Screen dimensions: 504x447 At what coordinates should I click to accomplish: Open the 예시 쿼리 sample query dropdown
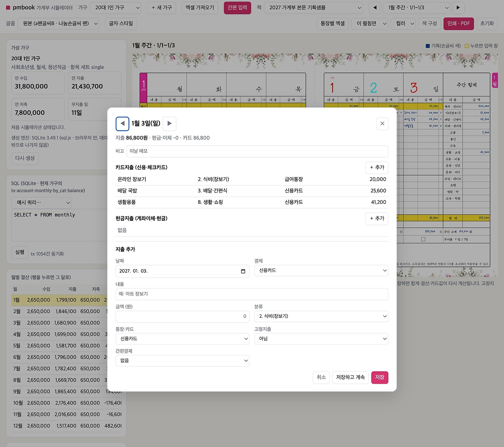pos(41,203)
